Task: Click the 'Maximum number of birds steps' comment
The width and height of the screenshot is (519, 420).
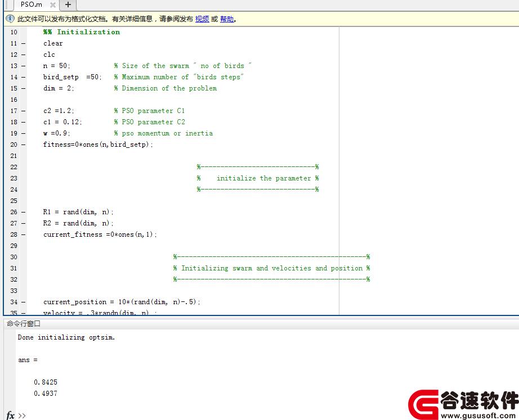Action: point(179,77)
